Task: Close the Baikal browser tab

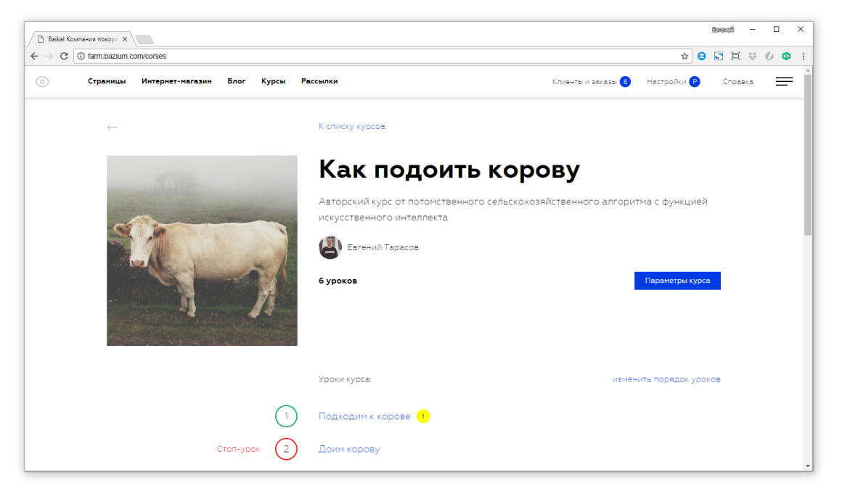Action: (125, 39)
